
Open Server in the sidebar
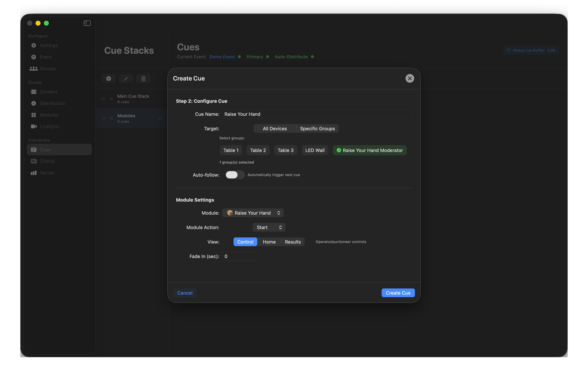(x=59, y=173)
